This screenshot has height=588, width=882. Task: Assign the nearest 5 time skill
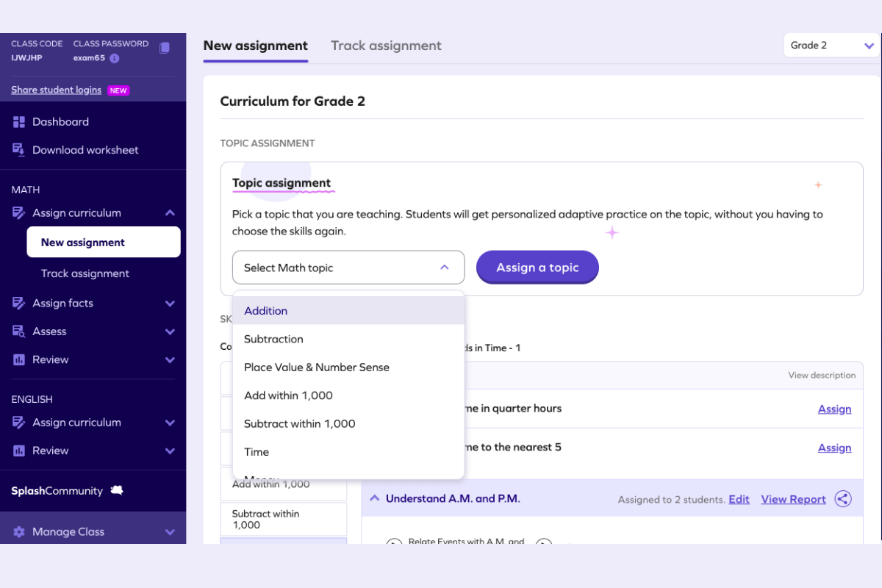(834, 448)
